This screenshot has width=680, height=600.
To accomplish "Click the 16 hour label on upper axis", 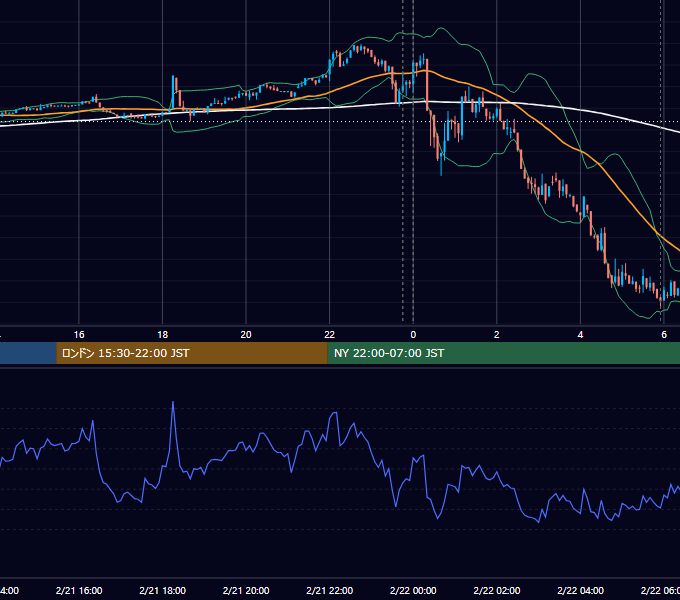I will [79, 335].
